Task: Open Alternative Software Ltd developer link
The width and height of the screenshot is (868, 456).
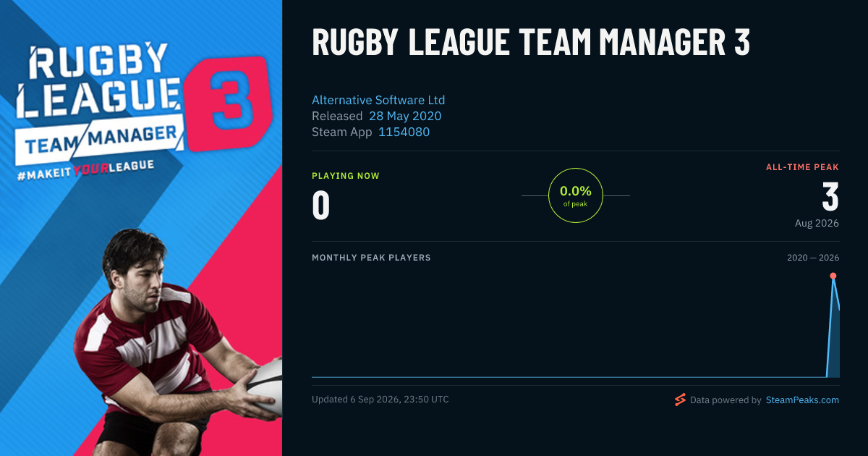Action: pos(378,100)
